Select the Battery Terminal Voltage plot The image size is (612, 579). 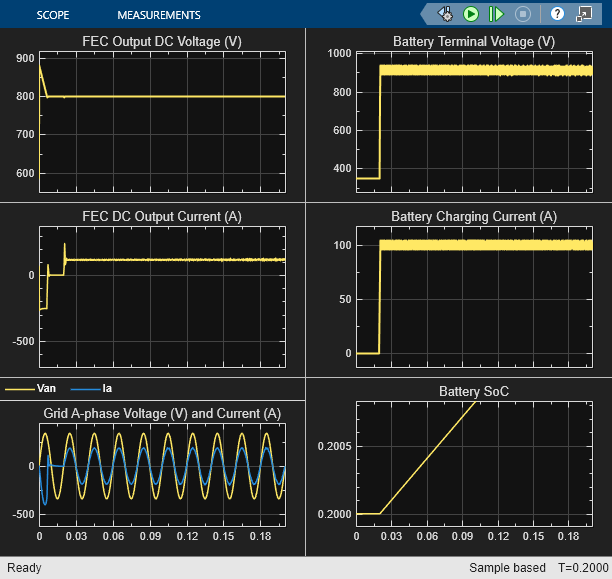click(x=474, y=122)
